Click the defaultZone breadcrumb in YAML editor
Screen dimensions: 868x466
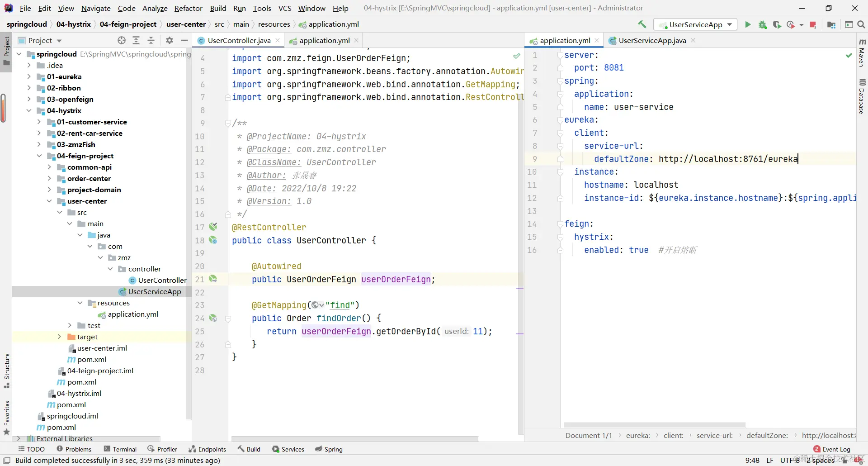767,435
